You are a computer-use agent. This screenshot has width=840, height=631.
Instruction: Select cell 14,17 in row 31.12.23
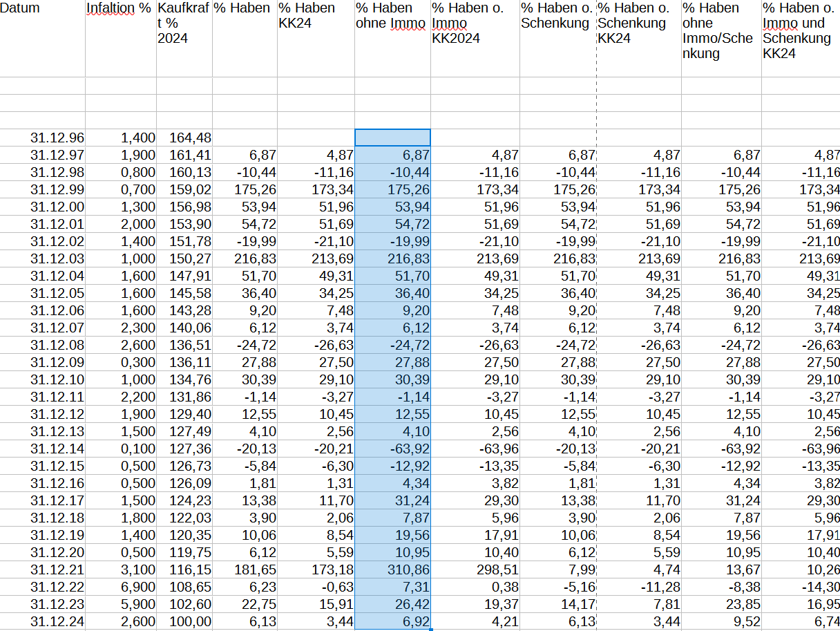click(x=557, y=604)
